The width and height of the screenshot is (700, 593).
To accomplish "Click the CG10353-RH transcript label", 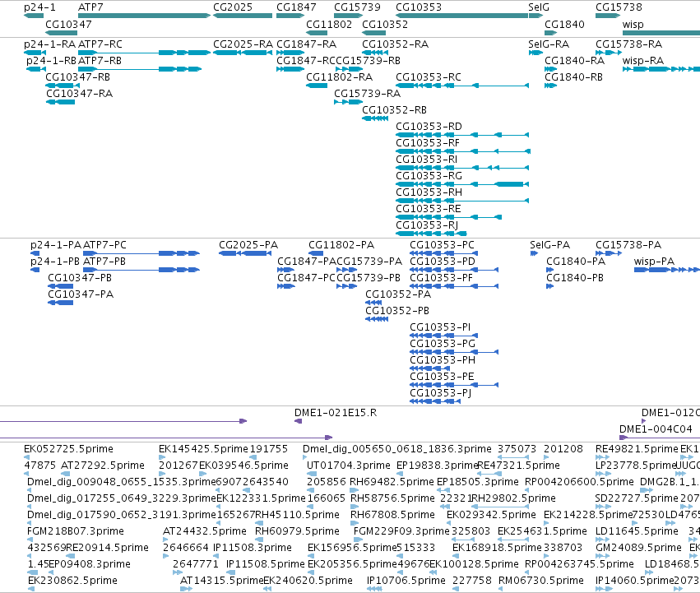I will (429, 193).
